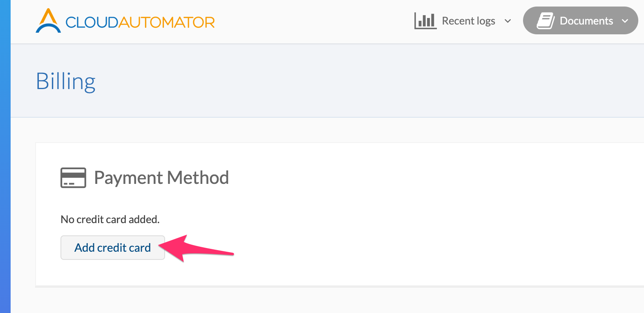
Task: Click the Cloud Automator 'A' logo icon
Action: pyautogui.click(x=48, y=21)
